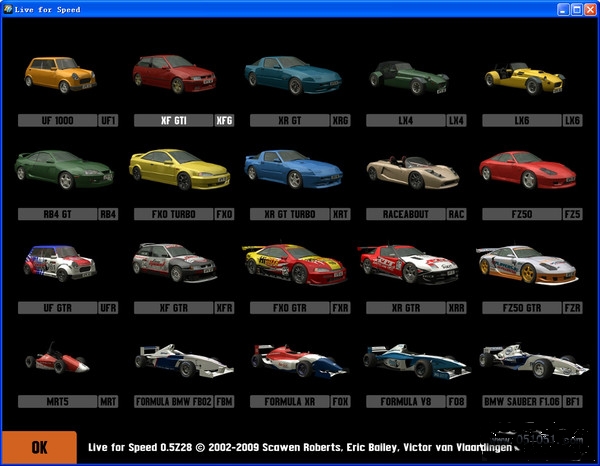600x466 pixels.
Task: Click the XR GT name button
Action: pos(290,121)
